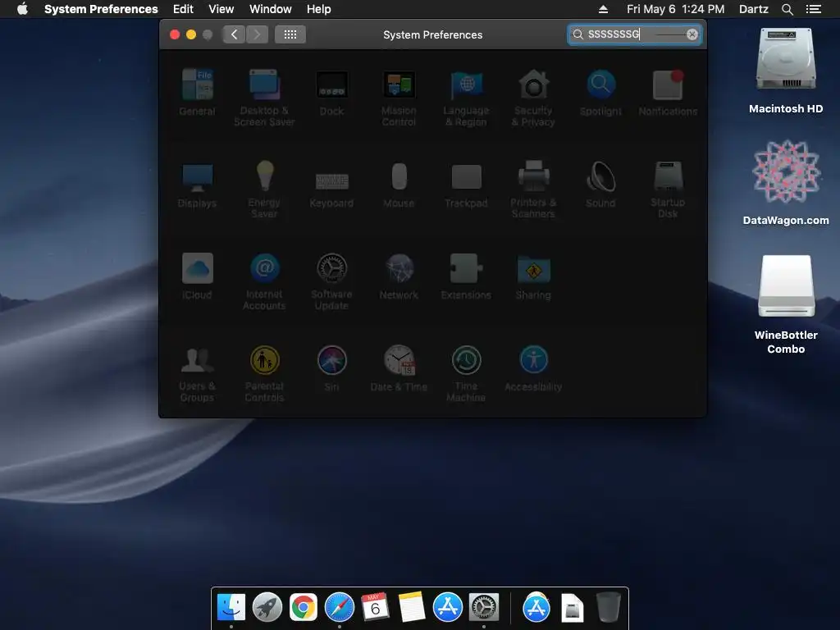Viewport: 840px width, 630px height.
Task: Open Mission Control preferences
Action: 399,98
